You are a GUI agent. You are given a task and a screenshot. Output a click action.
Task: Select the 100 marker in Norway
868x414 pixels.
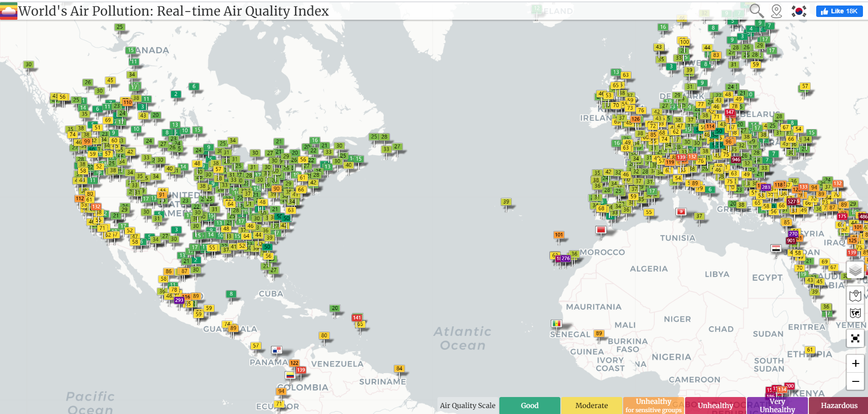[684, 42]
